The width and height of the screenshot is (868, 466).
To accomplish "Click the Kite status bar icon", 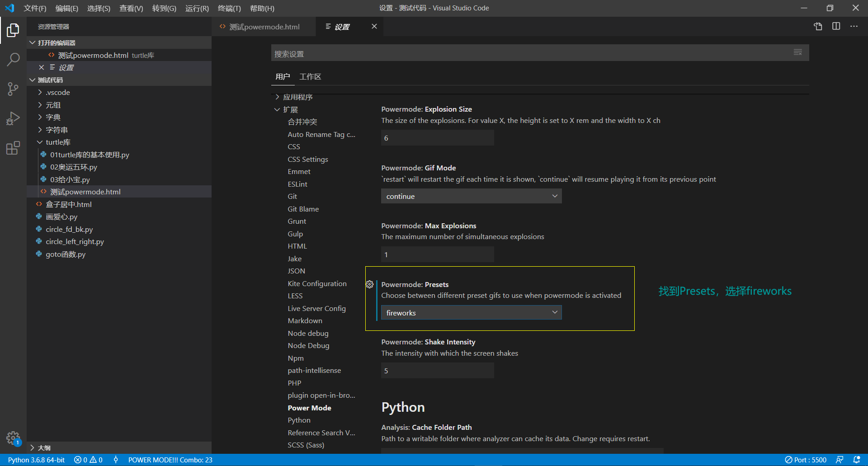I will coord(116,460).
